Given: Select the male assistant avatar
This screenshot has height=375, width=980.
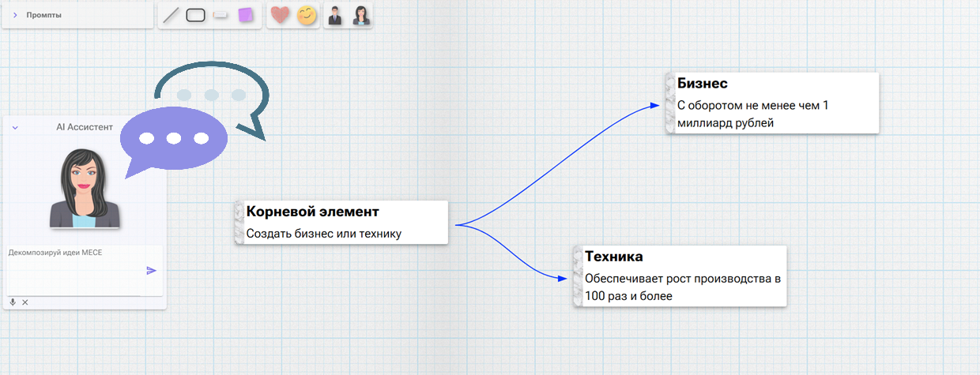Looking at the screenshot, I should pos(335,15).
